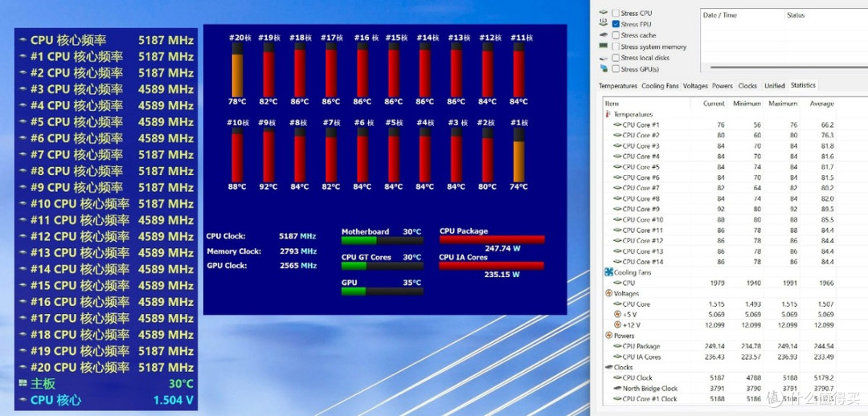The width and height of the screenshot is (868, 416).
Task: Click the monitor icon beside Stress GPU(s)
Action: click(x=604, y=68)
